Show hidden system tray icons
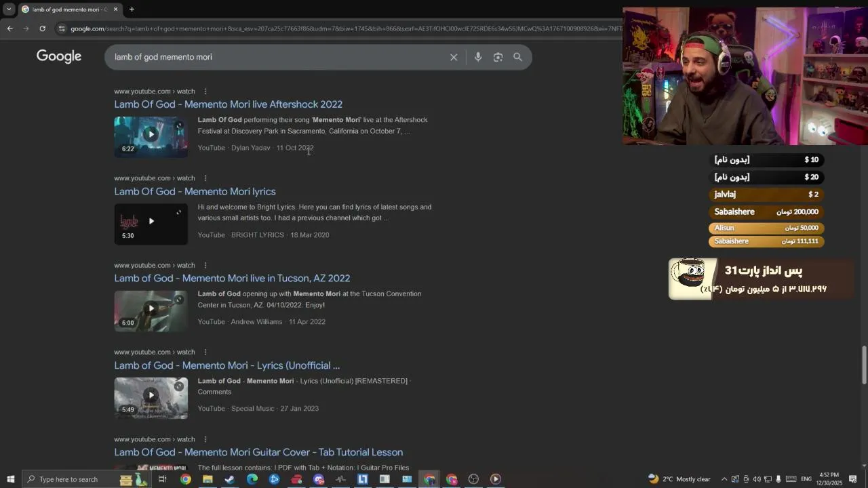 [x=724, y=479]
